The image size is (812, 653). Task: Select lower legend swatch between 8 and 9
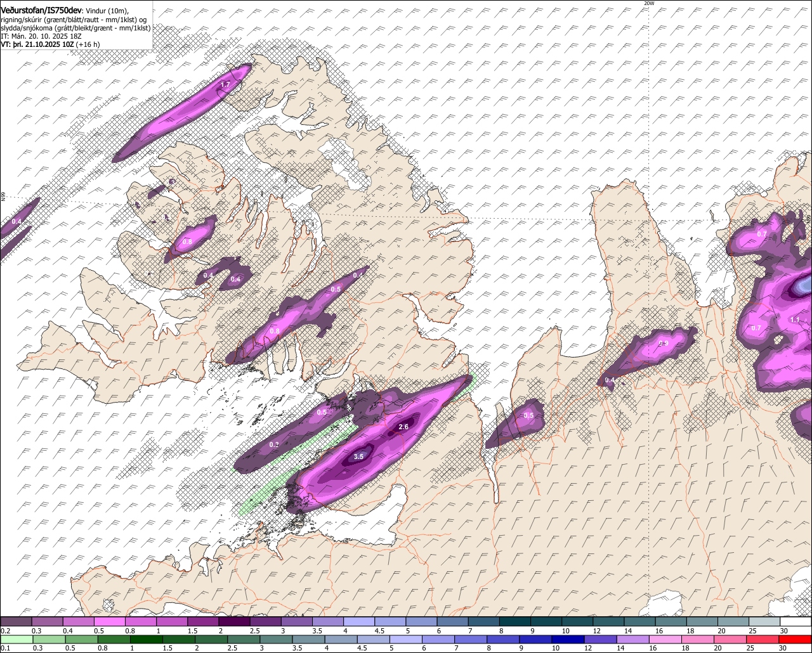pos(502,640)
